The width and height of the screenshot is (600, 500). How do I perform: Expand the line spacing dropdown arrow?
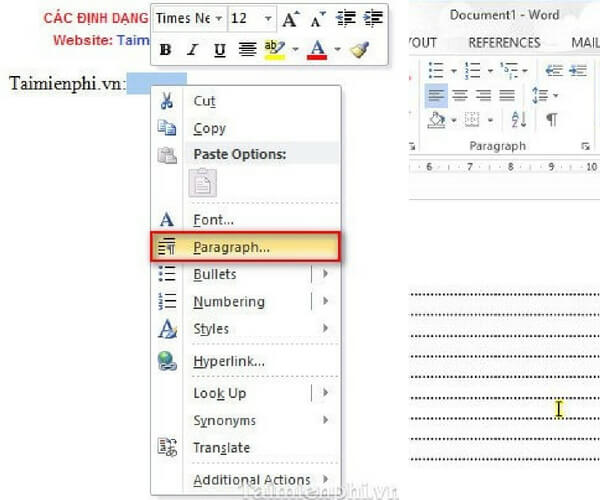pyautogui.click(x=555, y=95)
